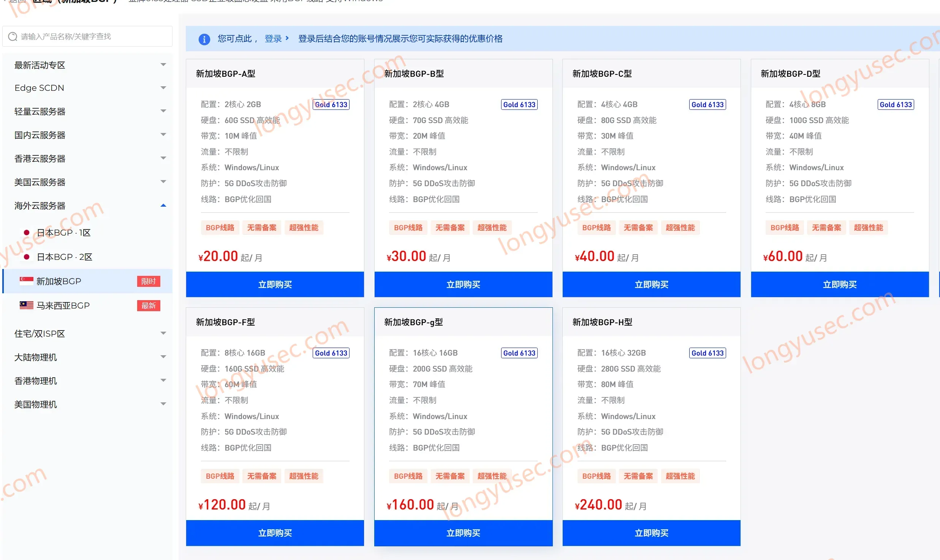Click 配置: 4核心 8GB text
Screen dimensions: 940x560
pos(796,104)
